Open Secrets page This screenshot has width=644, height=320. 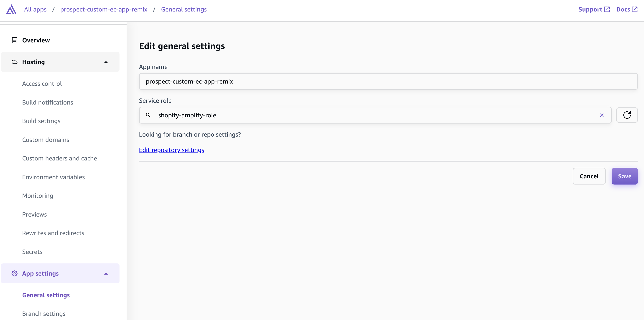[32, 252]
